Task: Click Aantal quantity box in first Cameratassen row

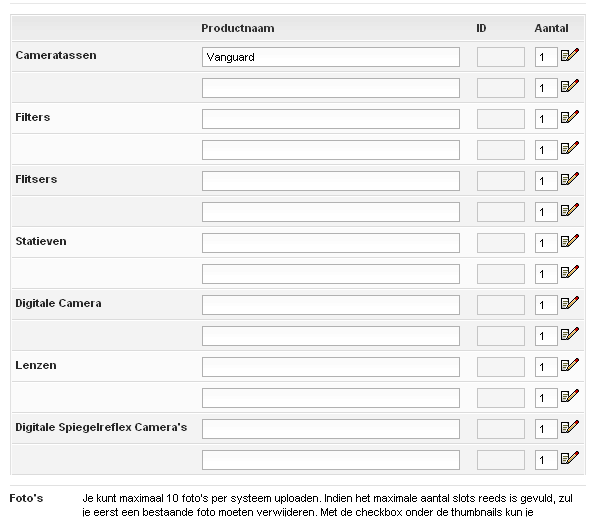Action: tap(545, 58)
